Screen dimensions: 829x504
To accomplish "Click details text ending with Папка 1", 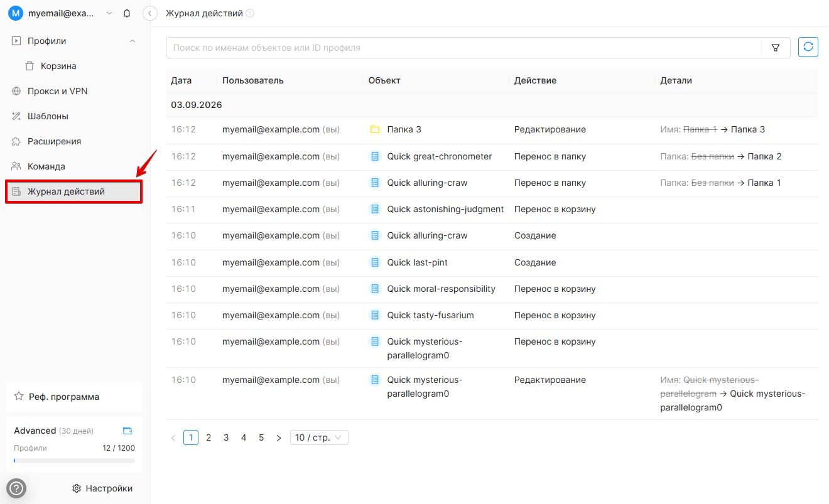I will click(721, 183).
